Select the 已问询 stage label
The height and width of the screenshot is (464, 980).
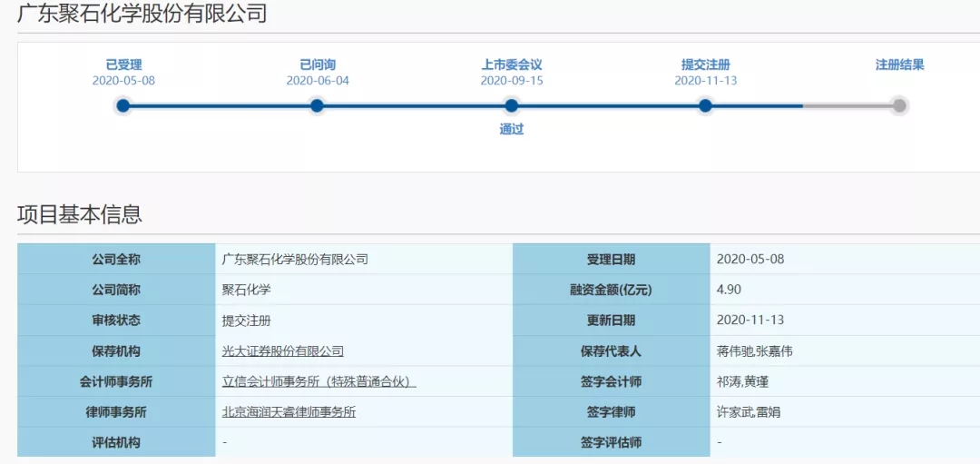coord(318,64)
